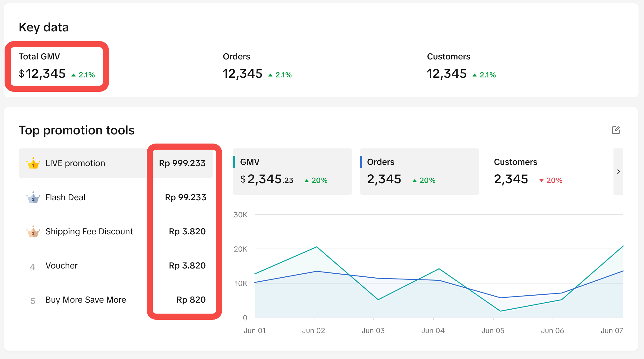Click the green up arrow on GMV card
The width and height of the screenshot is (644, 359).
click(x=306, y=181)
